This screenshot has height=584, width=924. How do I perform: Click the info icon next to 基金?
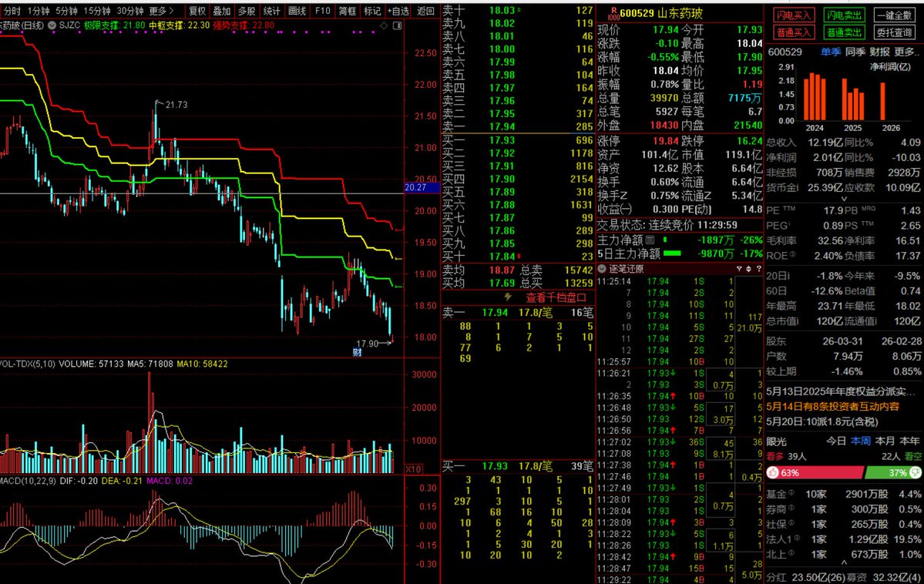[791, 492]
